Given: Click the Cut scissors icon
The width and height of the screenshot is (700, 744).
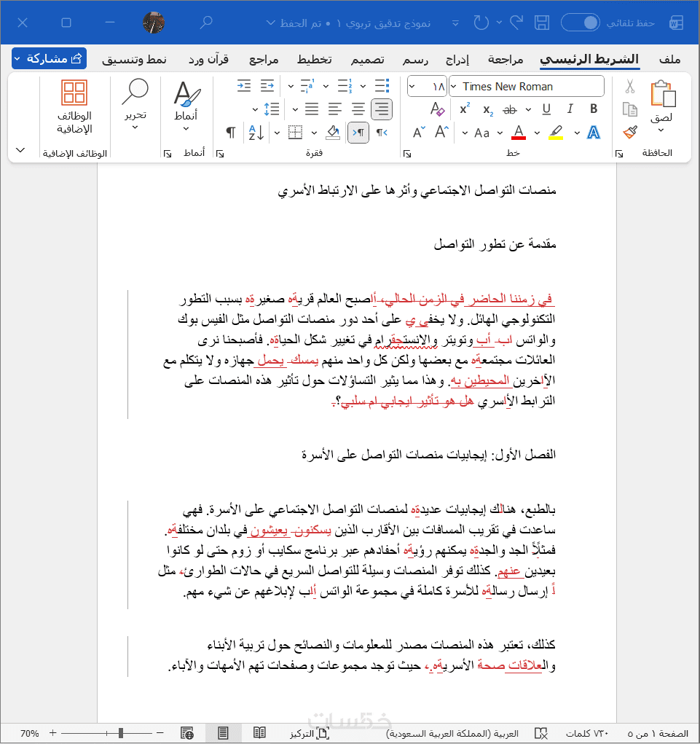Looking at the screenshot, I should [630, 87].
